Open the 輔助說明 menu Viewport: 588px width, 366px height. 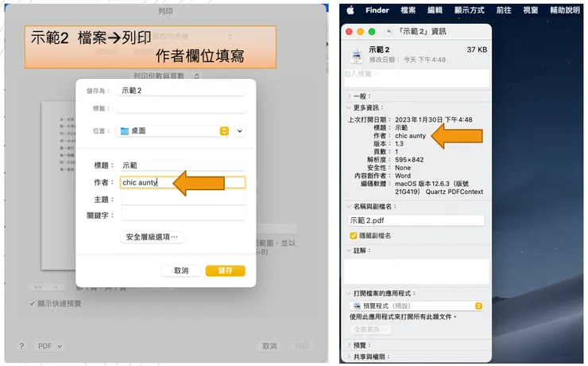pyautogui.click(x=565, y=10)
